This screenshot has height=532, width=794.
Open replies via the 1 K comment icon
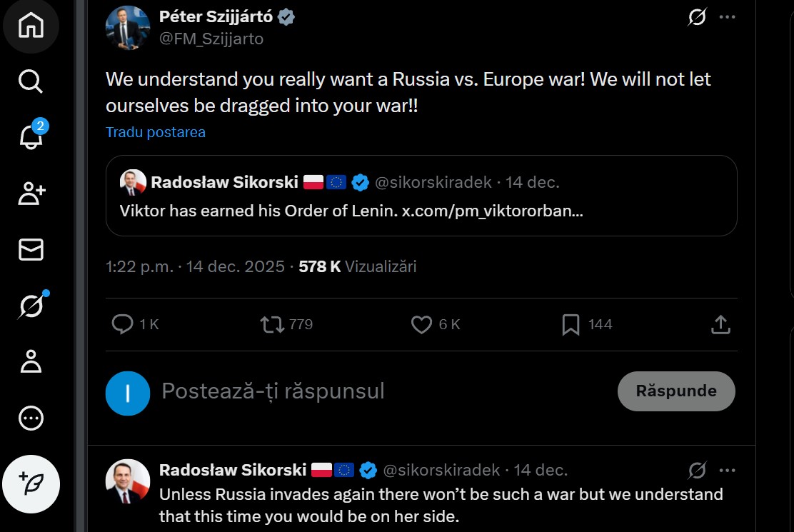point(122,324)
